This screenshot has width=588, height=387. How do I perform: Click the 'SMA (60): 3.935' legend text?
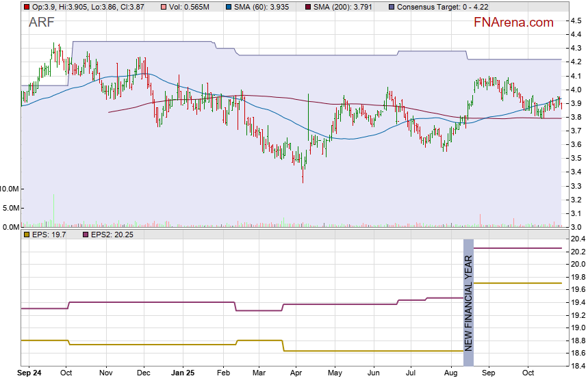(x=263, y=7)
